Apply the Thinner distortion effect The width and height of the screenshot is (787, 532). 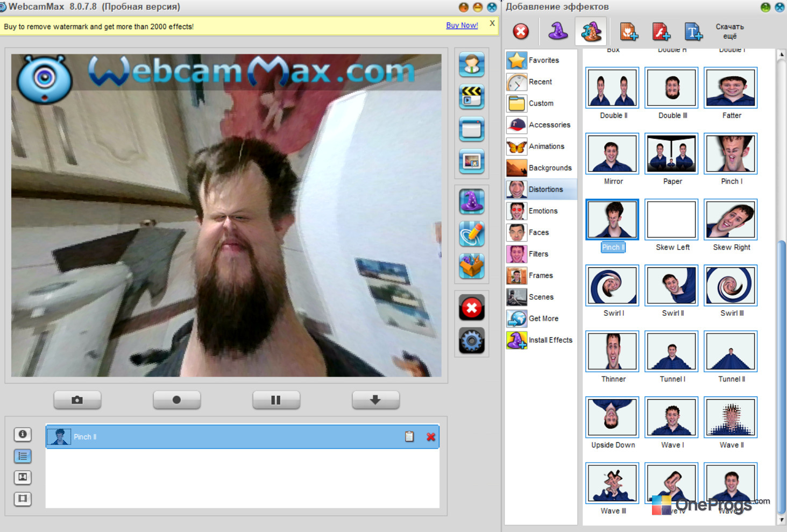pyautogui.click(x=612, y=351)
